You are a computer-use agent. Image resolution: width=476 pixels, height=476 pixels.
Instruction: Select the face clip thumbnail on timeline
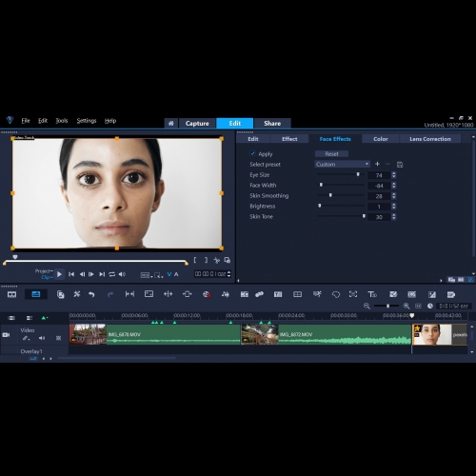[x=432, y=334]
